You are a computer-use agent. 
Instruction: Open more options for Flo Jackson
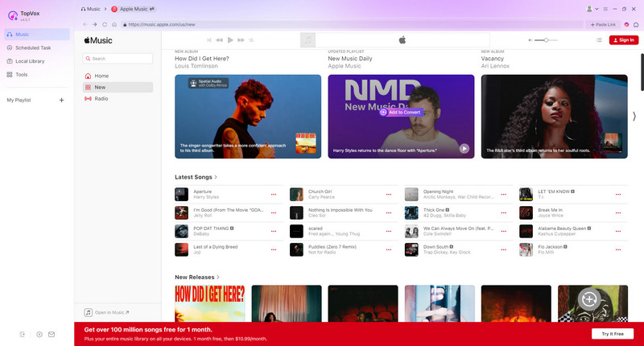click(618, 250)
